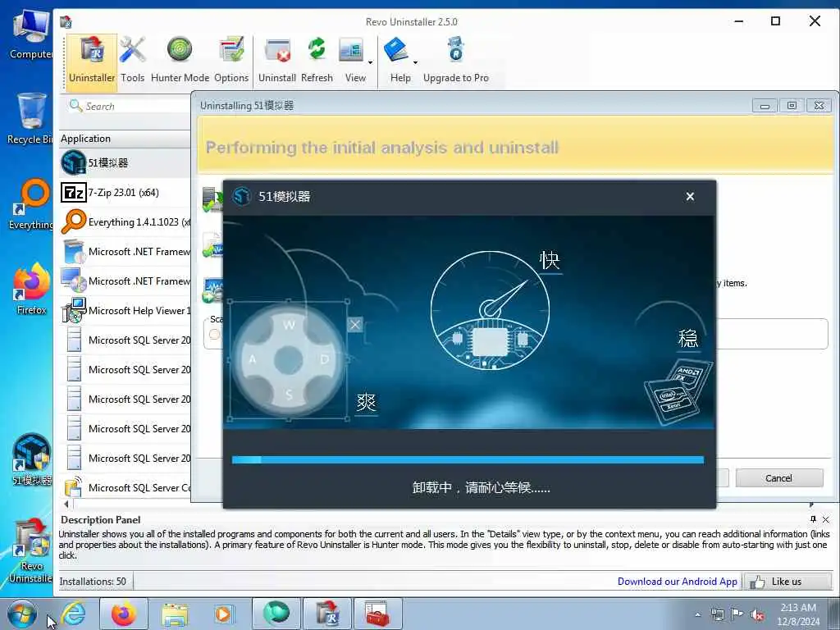Click the muted volume tray icon

click(757, 614)
